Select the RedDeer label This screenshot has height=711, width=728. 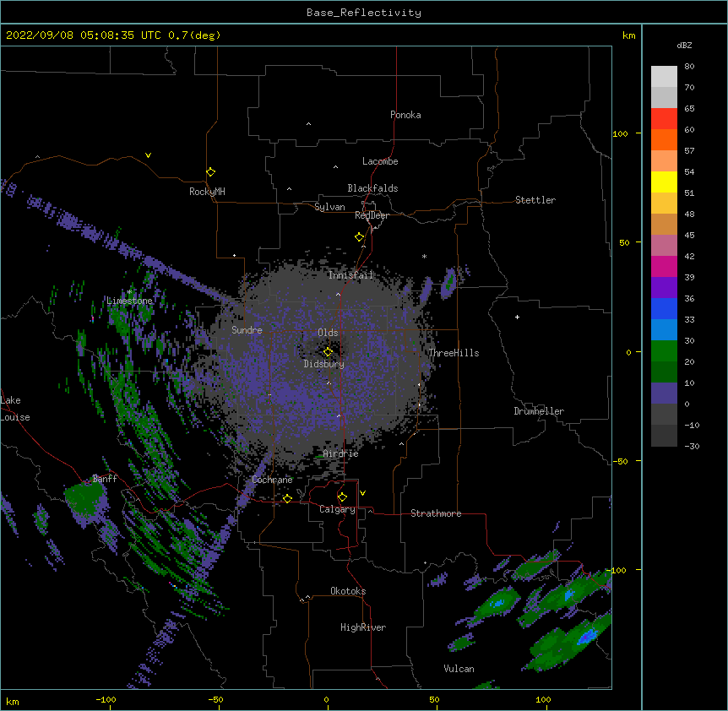pyautogui.click(x=372, y=215)
